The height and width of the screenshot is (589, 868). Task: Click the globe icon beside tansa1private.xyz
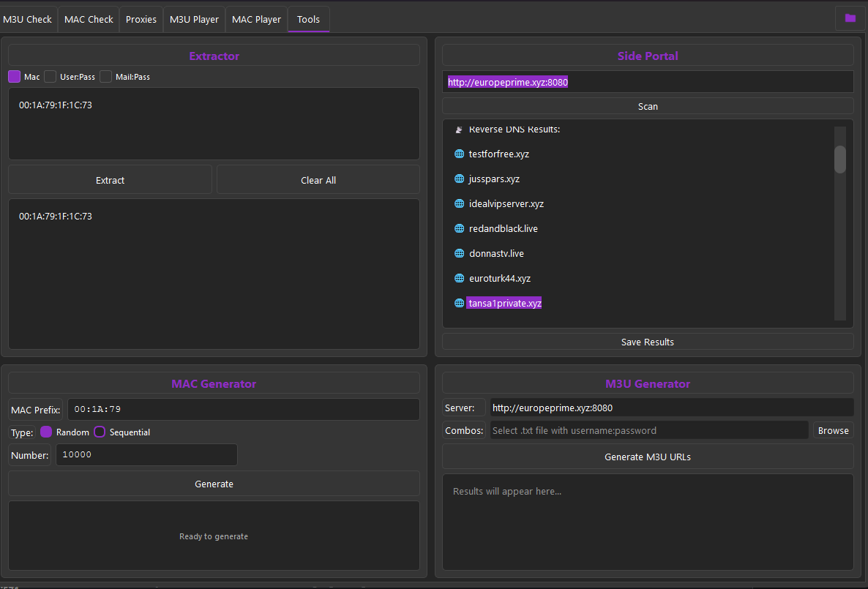click(x=458, y=303)
